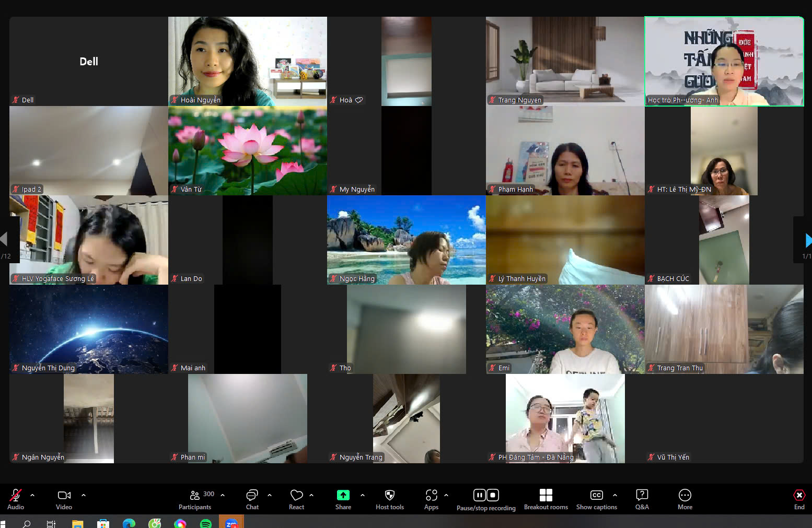Open the Apps panel
This screenshot has height=528, width=812.
tap(432, 499)
